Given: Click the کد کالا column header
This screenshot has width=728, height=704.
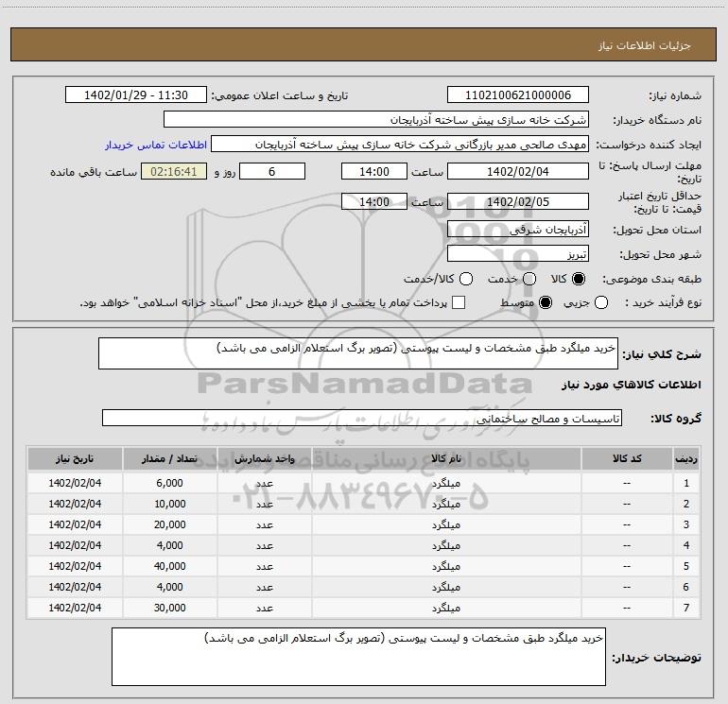Looking at the screenshot, I should tap(627, 458).
